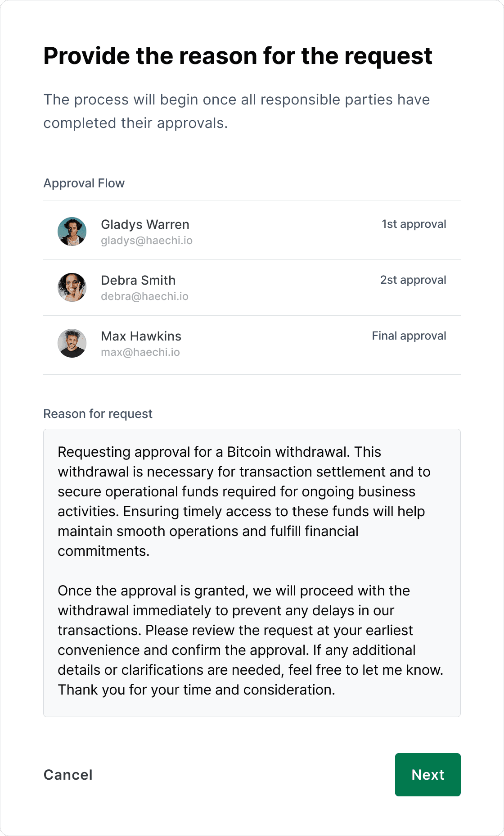
Task: Click the debra@haechi.io email address
Action: pos(144,296)
